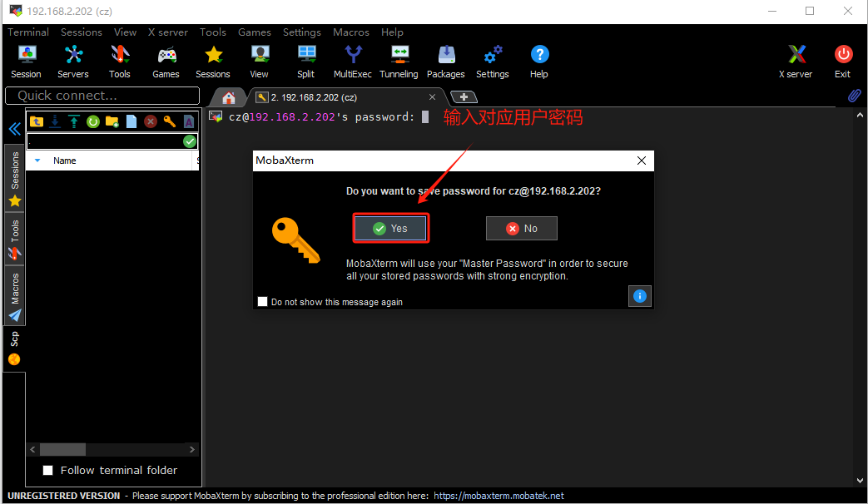Check Do not show this message again

[x=262, y=302]
